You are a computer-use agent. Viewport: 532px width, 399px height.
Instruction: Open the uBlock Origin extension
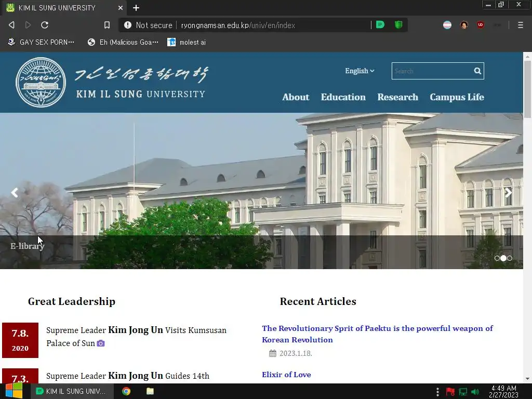481,25
